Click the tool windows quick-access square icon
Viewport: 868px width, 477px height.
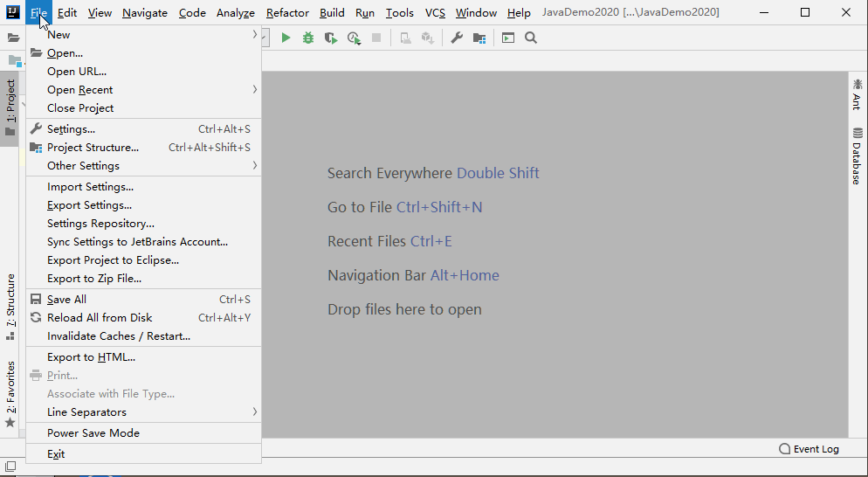tap(11, 467)
